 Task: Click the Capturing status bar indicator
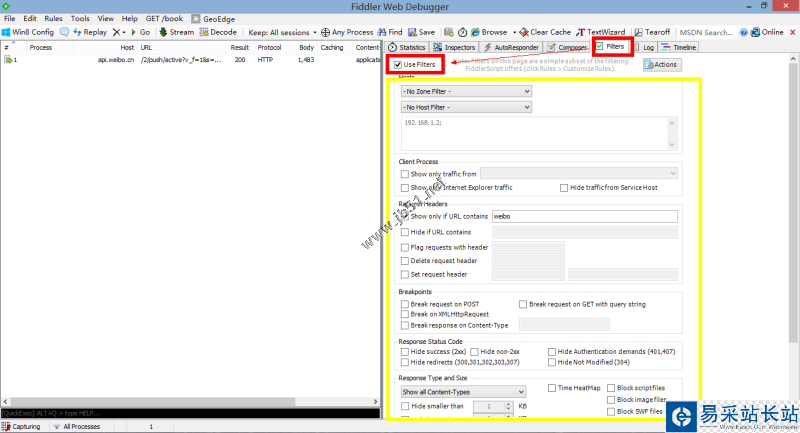point(21,426)
